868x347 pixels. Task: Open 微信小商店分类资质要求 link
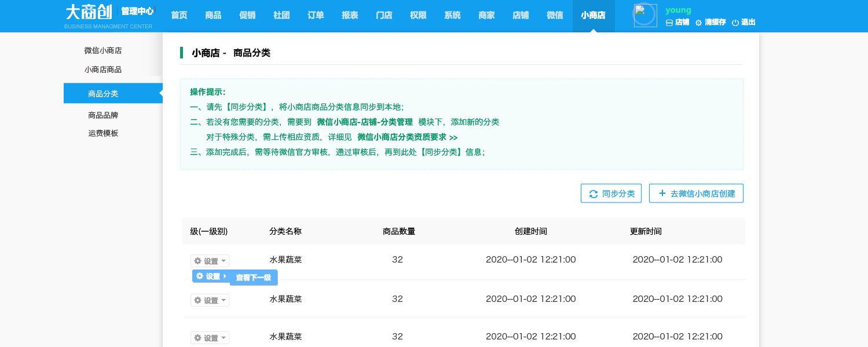click(x=407, y=137)
